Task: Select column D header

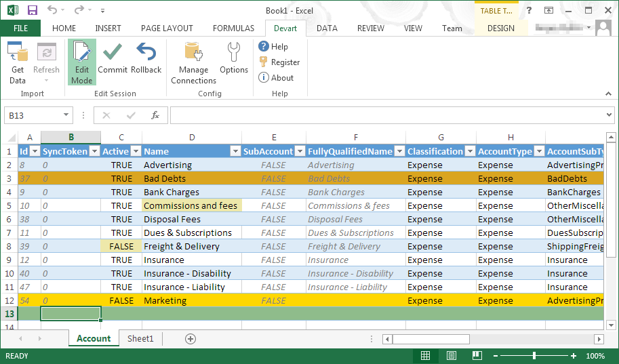Action: [x=191, y=137]
